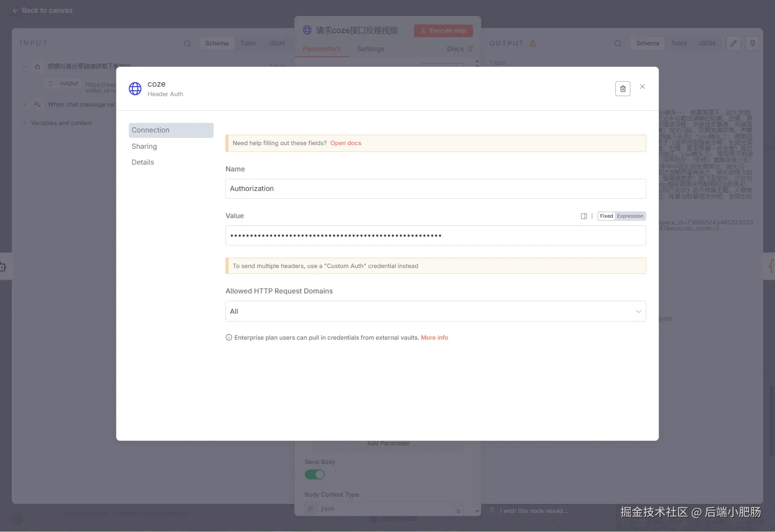
Task: Open the Sharing section
Action: 144,146
